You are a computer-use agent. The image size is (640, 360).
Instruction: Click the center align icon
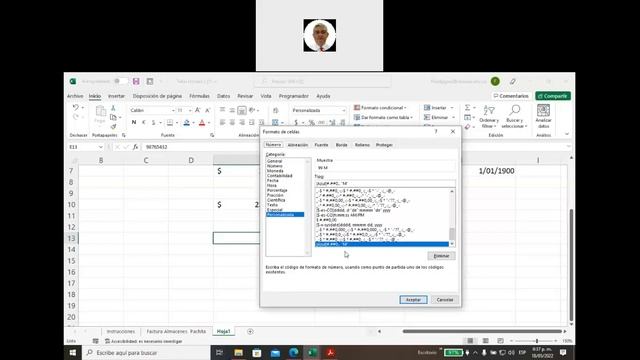232,122
